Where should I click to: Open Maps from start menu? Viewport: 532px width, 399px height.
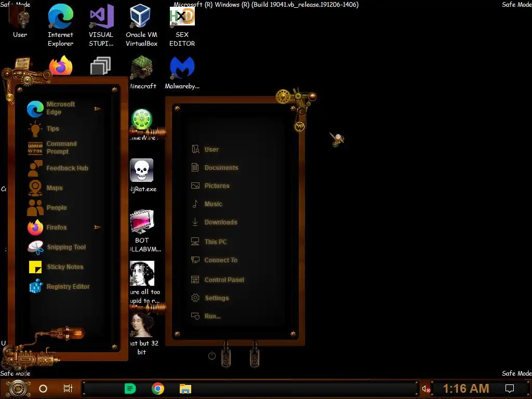tap(46, 188)
